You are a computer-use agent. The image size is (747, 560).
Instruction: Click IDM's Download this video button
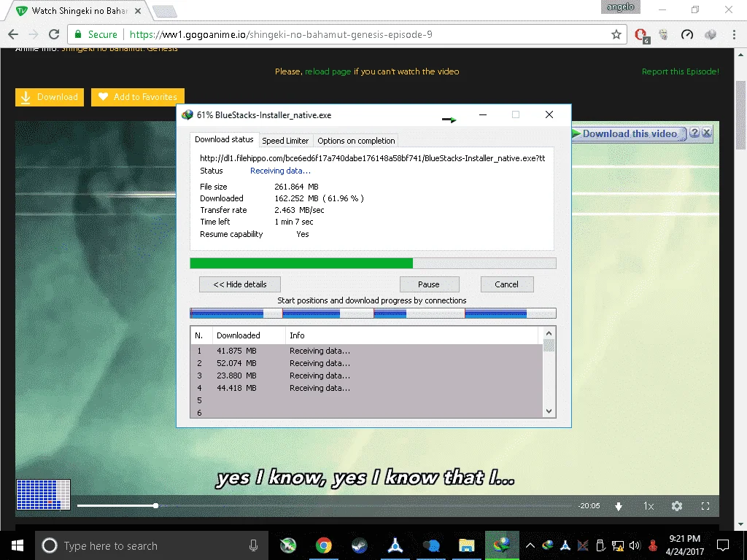click(x=628, y=134)
